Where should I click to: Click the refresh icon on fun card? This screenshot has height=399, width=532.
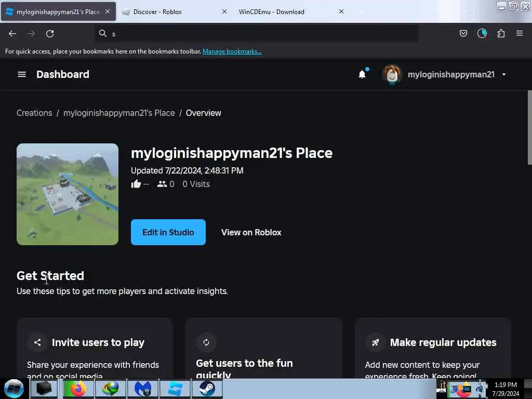[x=206, y=342]
